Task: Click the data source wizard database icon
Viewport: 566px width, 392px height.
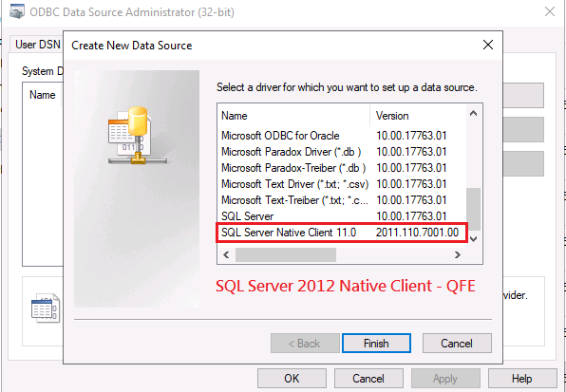Action: coord(138,136)
